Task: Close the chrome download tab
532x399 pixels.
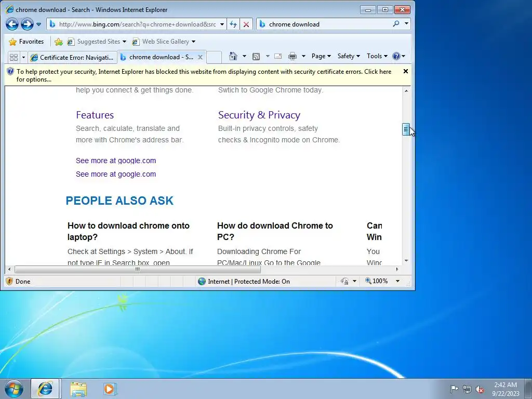Action: pyautogui.click(x=200, y=57)
